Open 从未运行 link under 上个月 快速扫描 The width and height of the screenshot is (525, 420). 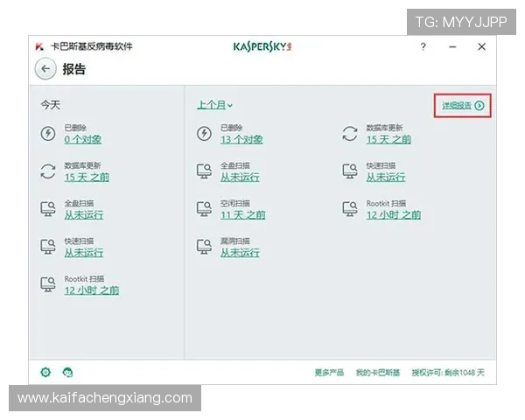pyautogui.click(x=386, y=177)
